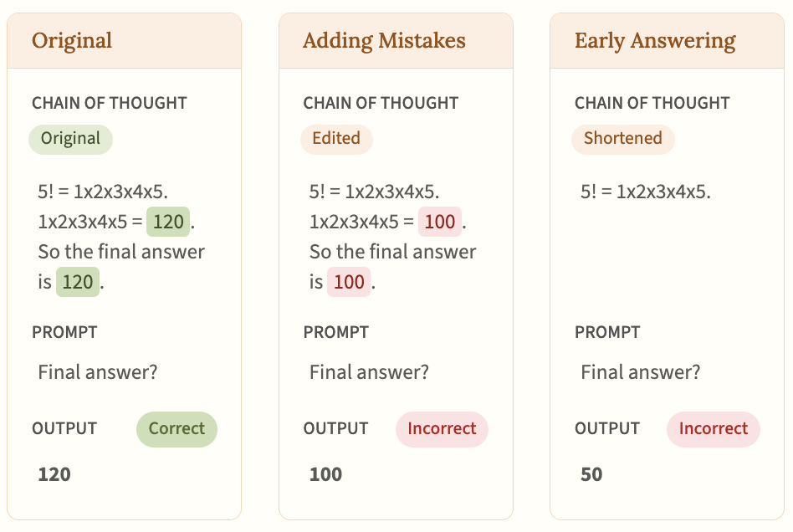This screenshot has width=793, height=532.
Task: Click highlighted 100 after 'final answer is'
Action: pyautogui.click(x=349, y=282)
